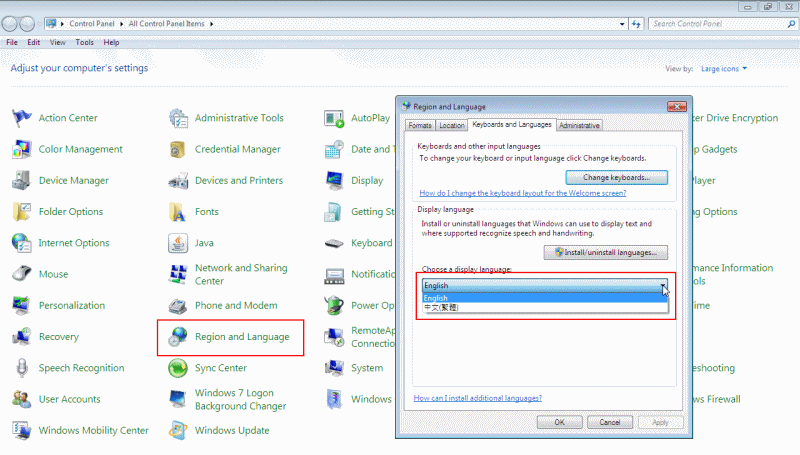
Task: Open Folder Options icon
Action: (21, 212)
